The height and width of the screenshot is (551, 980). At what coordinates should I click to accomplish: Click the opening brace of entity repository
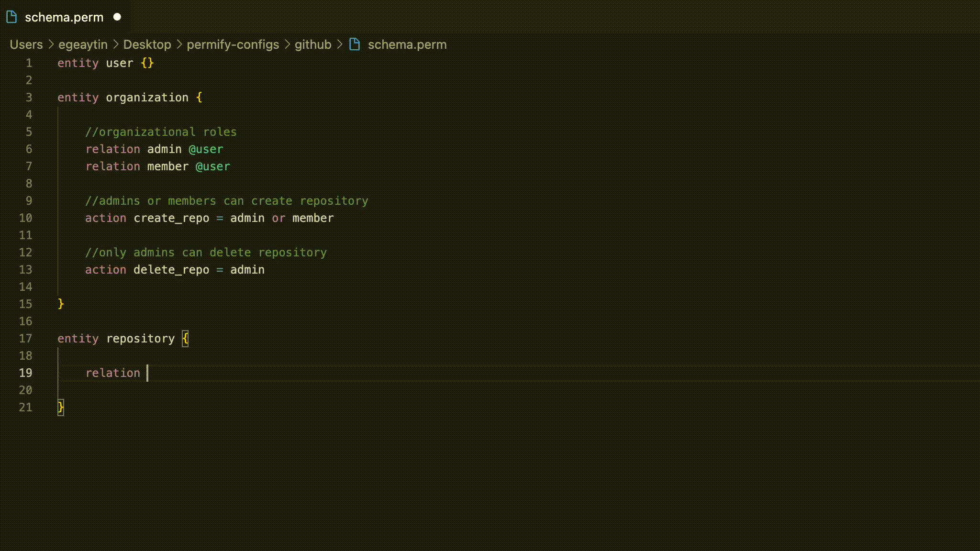click(185, 339)
